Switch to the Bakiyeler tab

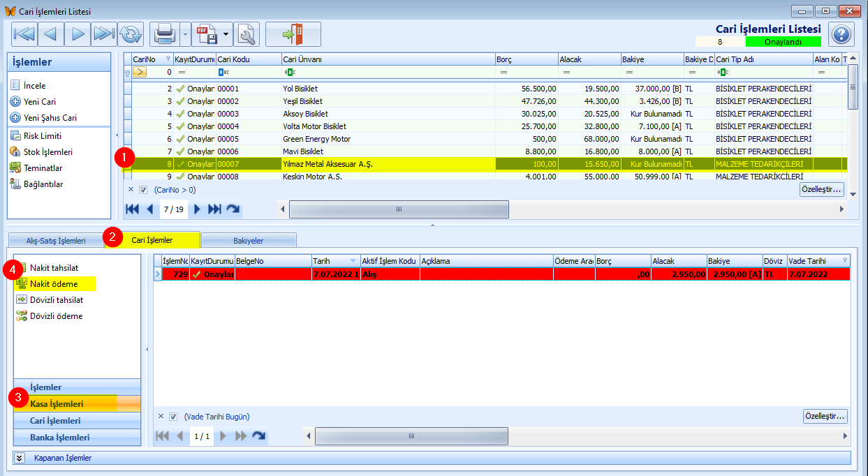coord(249,240)
